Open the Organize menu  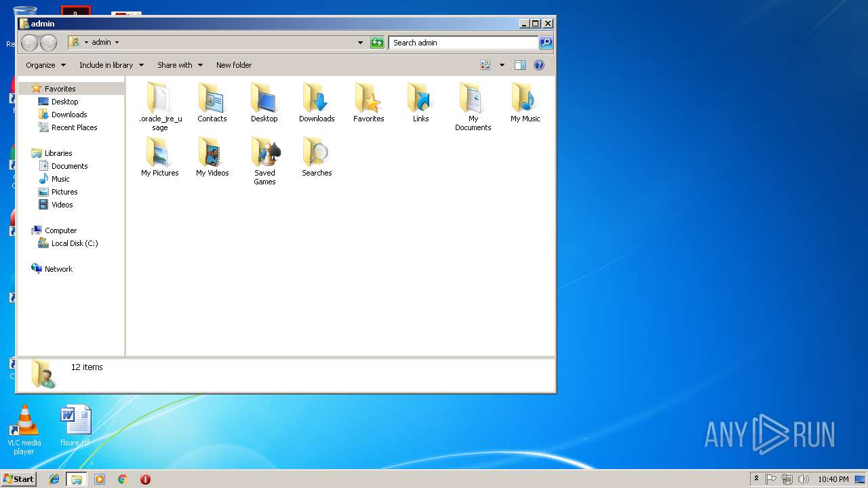[45, 65]
